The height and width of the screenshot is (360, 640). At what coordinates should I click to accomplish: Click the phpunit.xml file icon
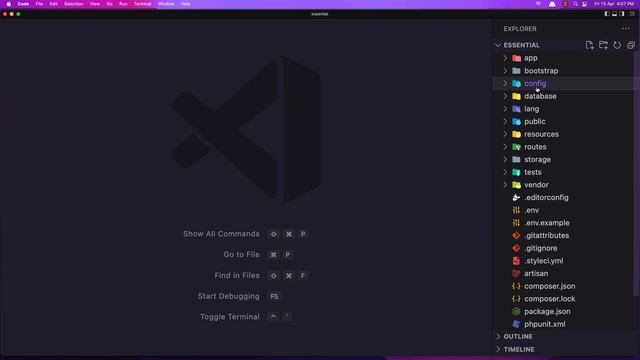point(516,324)
